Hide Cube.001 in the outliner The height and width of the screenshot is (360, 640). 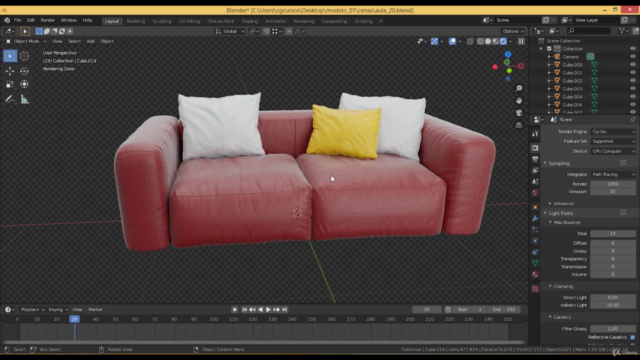pos(633,73)
